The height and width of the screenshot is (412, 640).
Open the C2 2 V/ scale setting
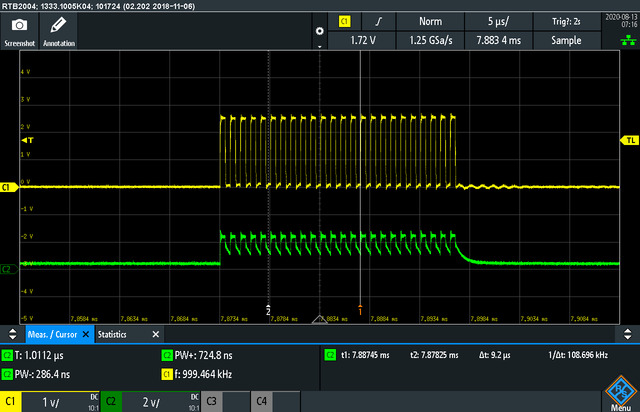point(160,402)
